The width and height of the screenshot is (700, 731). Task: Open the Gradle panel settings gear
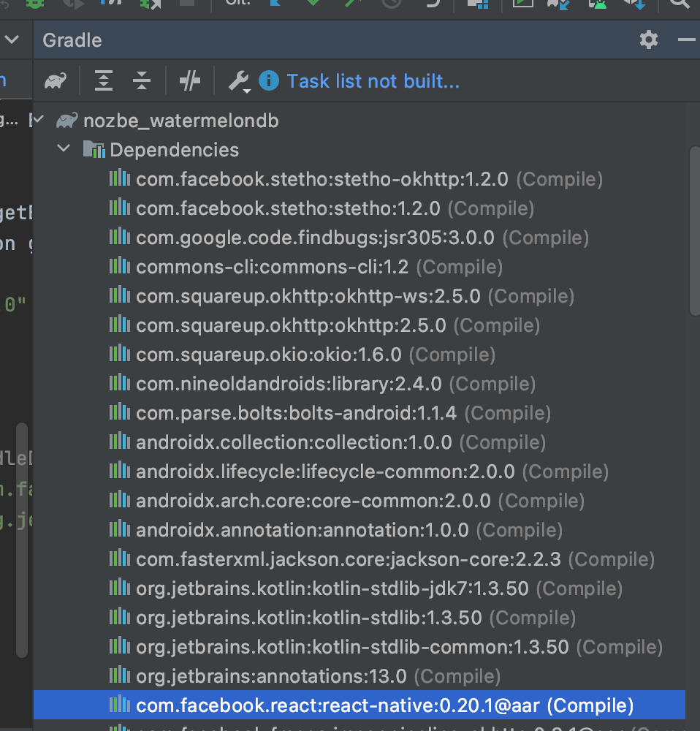point(647,40)
